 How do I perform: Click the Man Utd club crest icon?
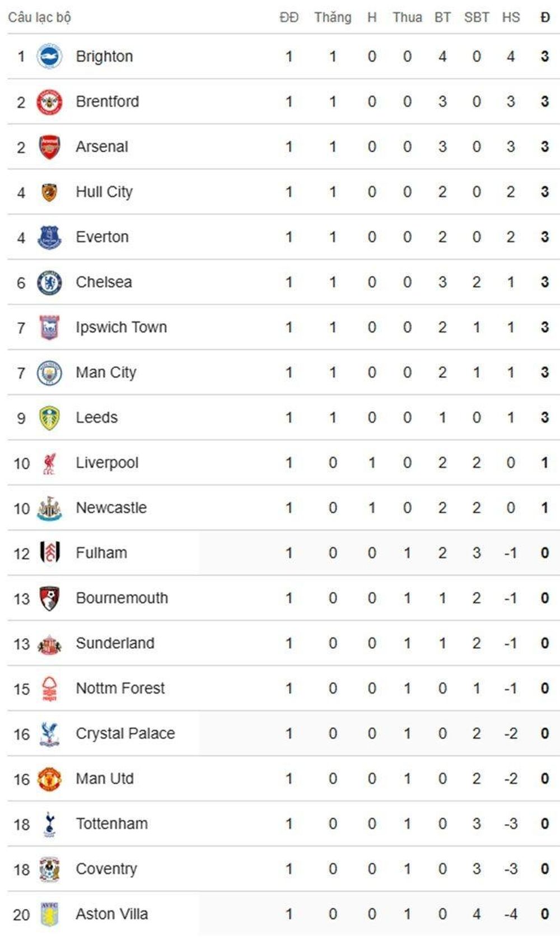[x=49, y=779]
